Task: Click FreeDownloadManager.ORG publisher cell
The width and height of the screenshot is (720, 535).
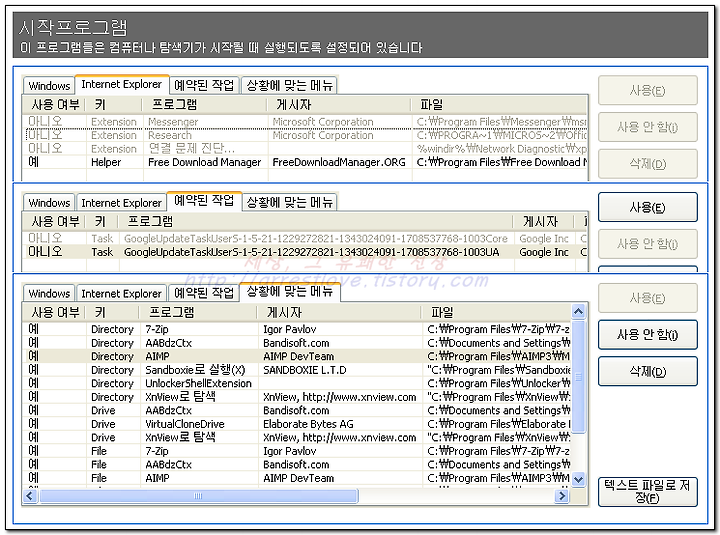Action: (x=339, y=162)
